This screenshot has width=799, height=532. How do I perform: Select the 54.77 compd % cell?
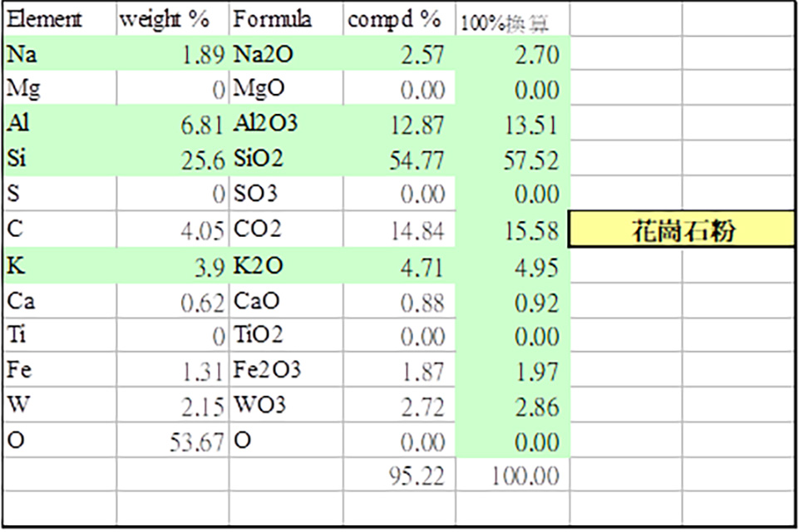click(399, 159)
